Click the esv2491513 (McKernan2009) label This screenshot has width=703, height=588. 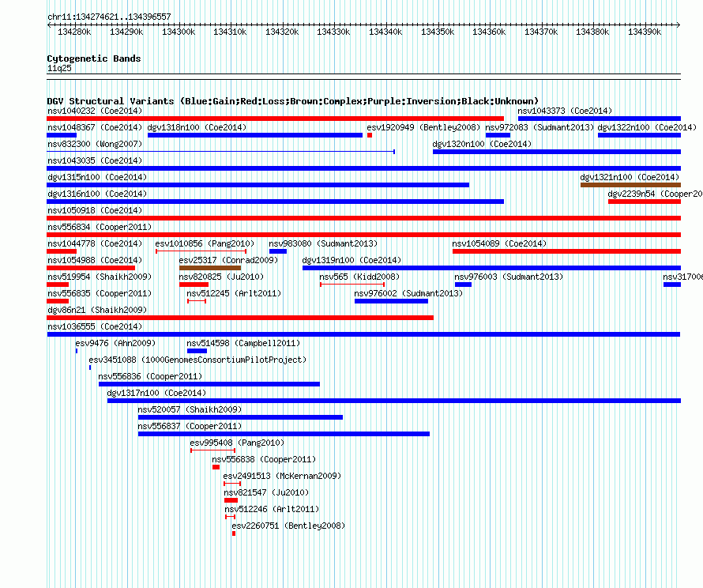point(282,476)
